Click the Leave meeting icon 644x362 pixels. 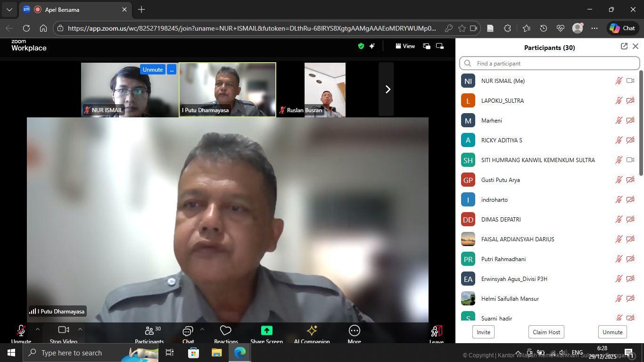(436, 331)
